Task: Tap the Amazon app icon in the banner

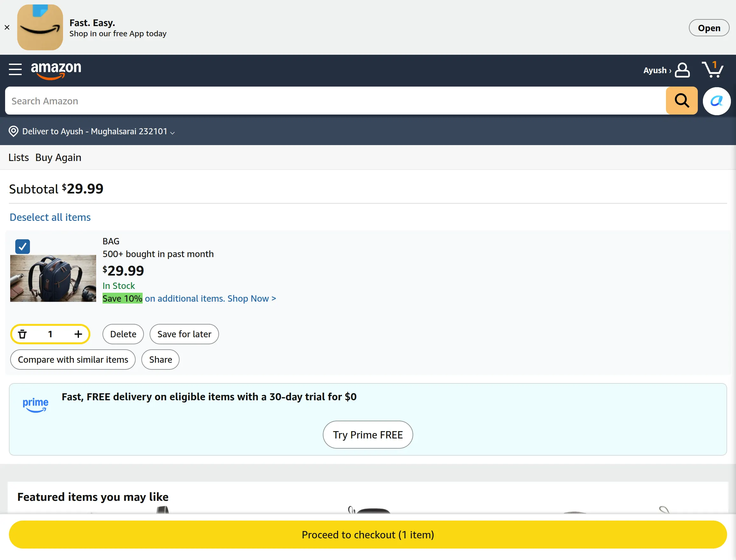Action: pos(40,27)
